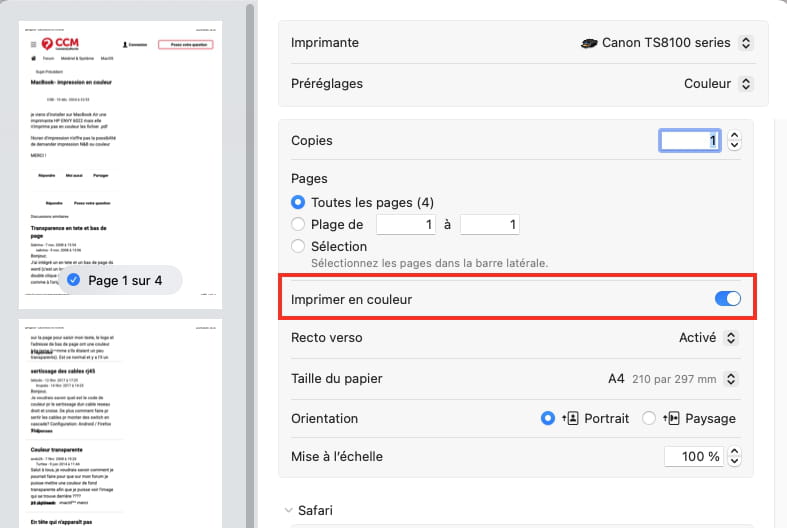
Task: Toggle the Imprimer en couleur switch
Action: click(x=727, y=299)
